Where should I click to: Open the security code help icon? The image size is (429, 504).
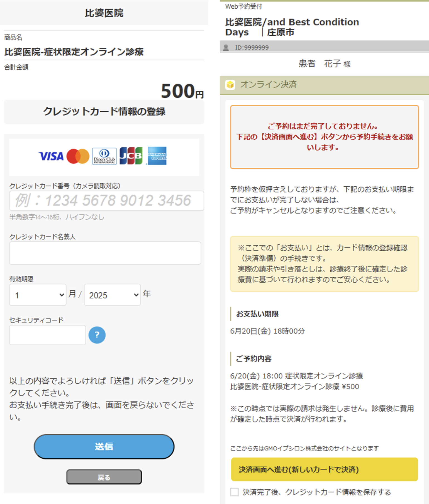(x=97, y=335)
